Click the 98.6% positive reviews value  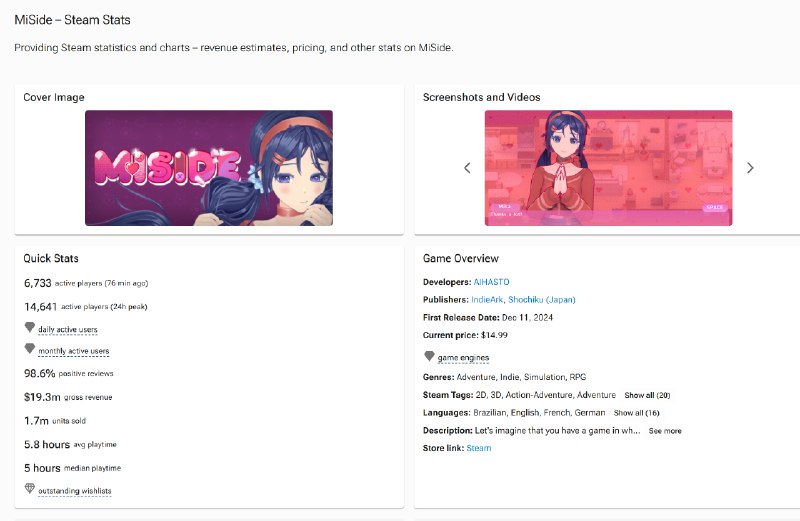pyautogui.click(x=39, y=374)
